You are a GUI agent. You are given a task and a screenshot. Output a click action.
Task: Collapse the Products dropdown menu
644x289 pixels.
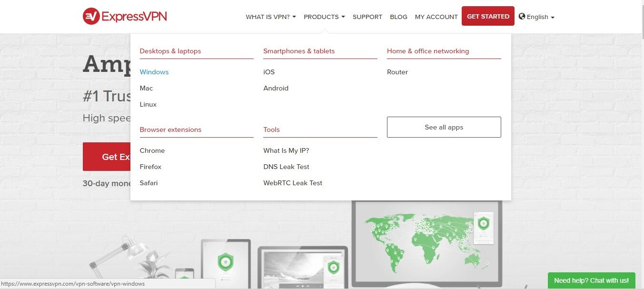click(324, 17)
